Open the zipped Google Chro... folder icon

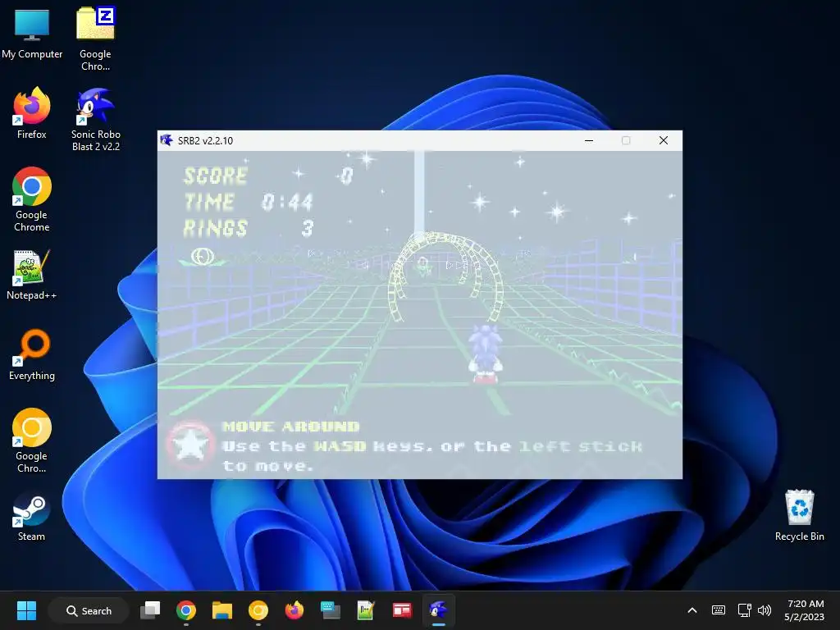point(95,39)
